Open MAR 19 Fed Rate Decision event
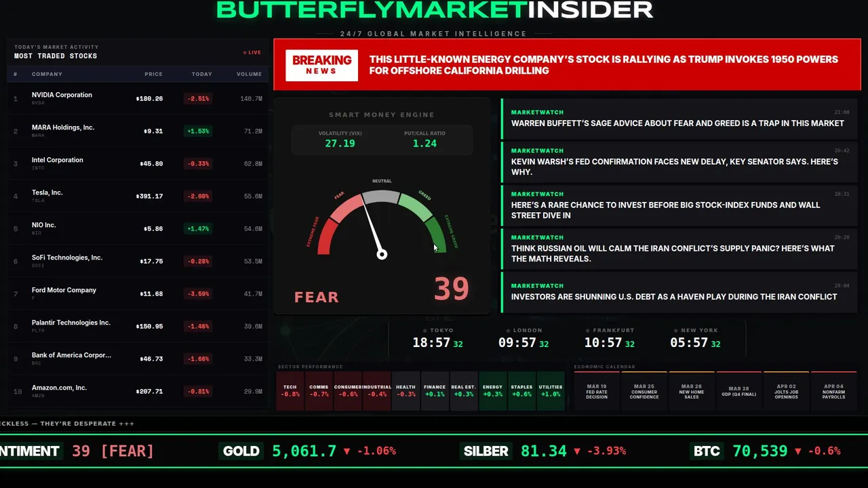868x488 pixels. coord(597,390)
